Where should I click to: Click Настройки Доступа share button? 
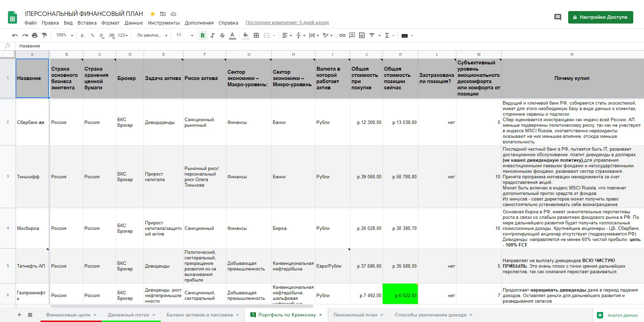(x=600, y=17)
